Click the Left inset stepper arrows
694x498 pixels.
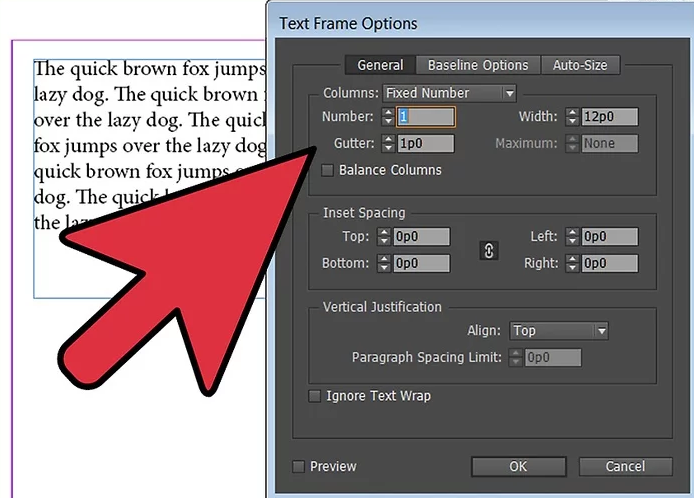point(571,237)
